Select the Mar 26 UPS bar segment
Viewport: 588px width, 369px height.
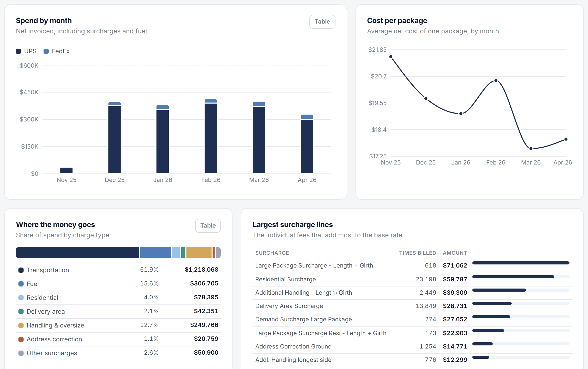259,140
